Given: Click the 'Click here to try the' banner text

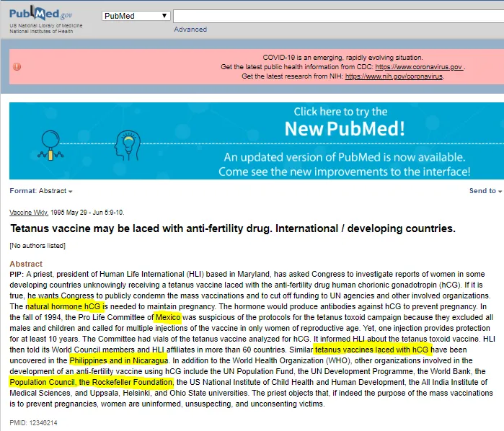Looking at the screenshot, I should point(341,112).
